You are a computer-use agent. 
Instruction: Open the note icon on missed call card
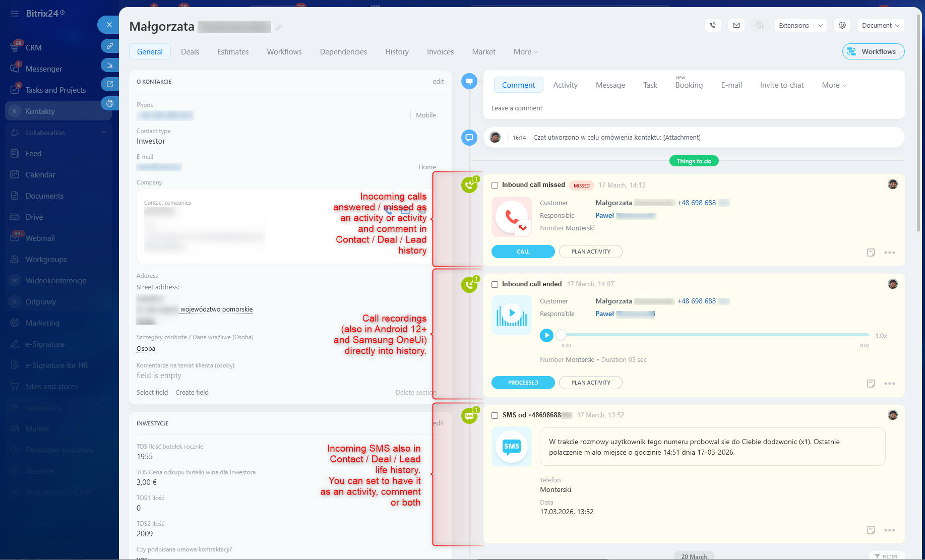click(x=871, y=253)
